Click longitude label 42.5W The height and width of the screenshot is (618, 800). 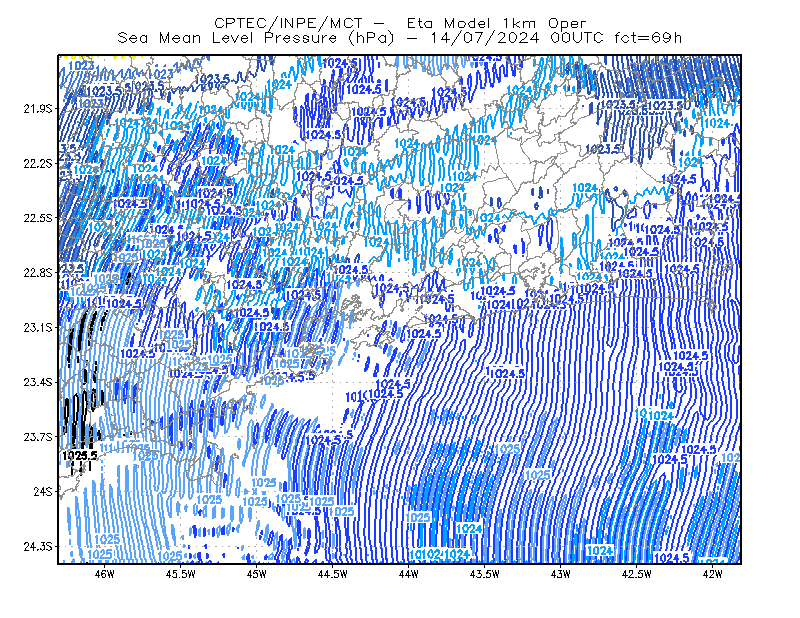tap(636, 574)
